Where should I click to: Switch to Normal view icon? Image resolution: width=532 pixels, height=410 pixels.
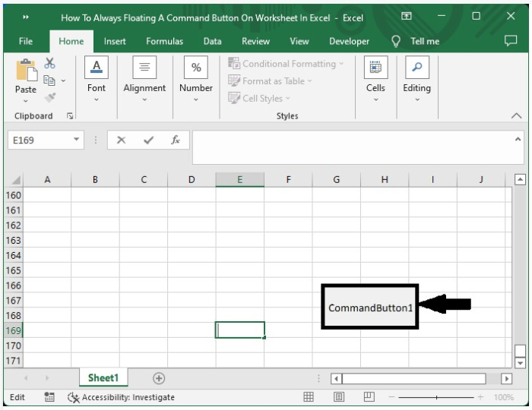pos(309,397)
